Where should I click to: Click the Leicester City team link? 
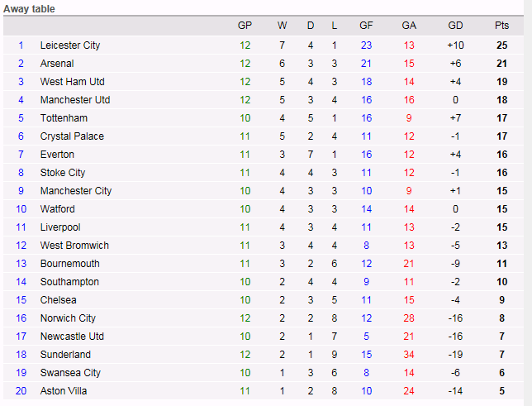click(x=70, y=45)
